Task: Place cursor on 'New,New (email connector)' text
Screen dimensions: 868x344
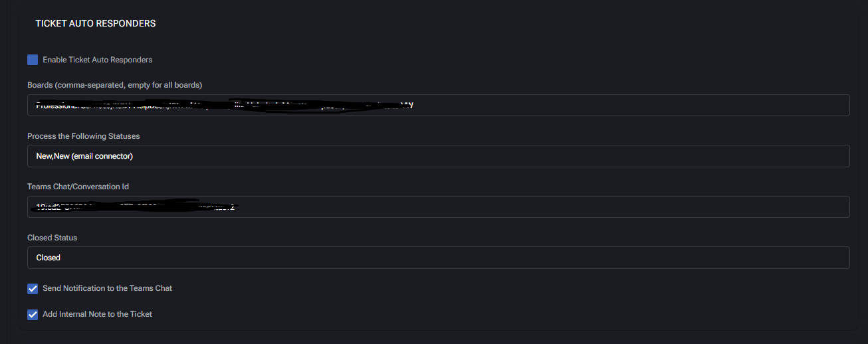Action: click(x=84, y=156)
